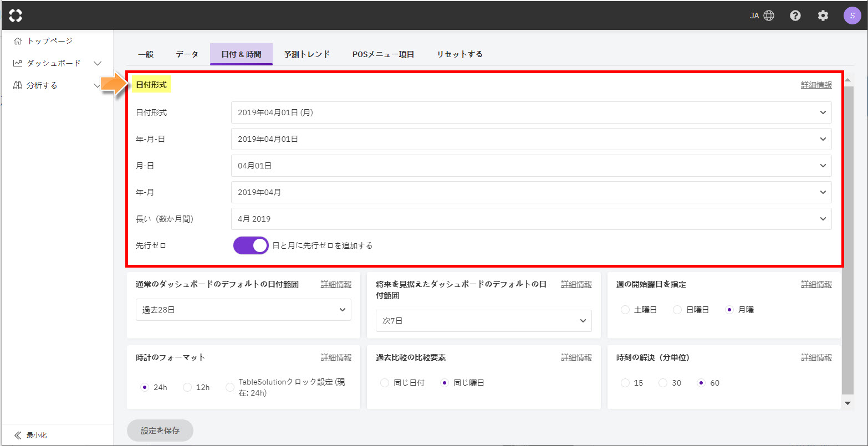The width and height of the screenshot is (868, 446).
Task: Open 詳細情報 link for 日付形式 section
Action: point(816,85)
